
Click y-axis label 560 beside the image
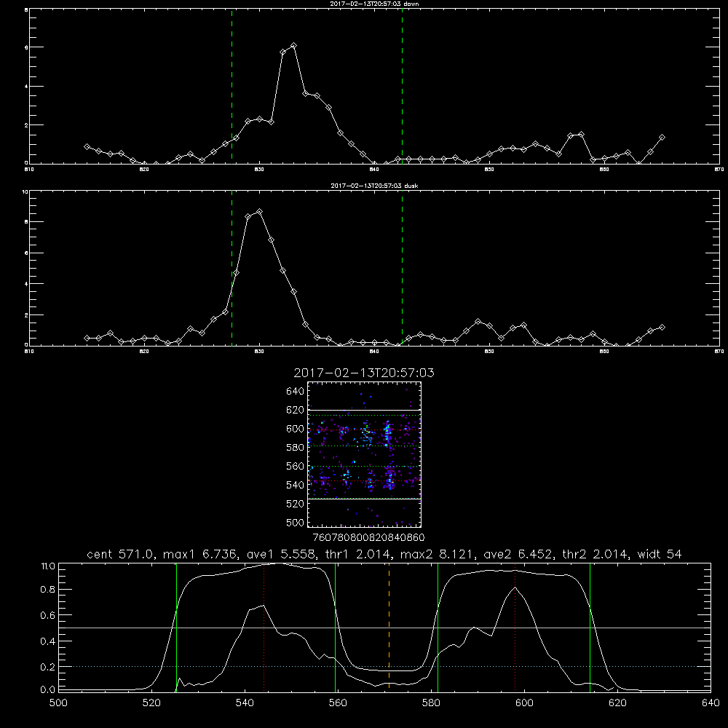(x=296, y=466)
